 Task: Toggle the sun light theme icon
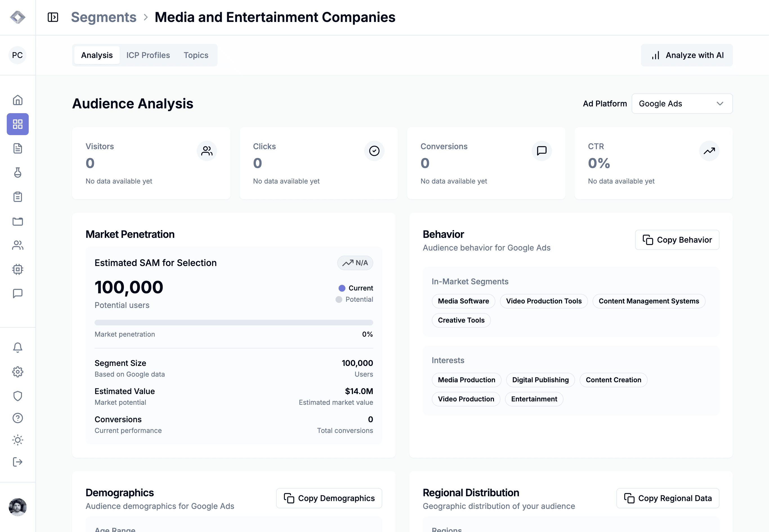[x=18, y=440]
